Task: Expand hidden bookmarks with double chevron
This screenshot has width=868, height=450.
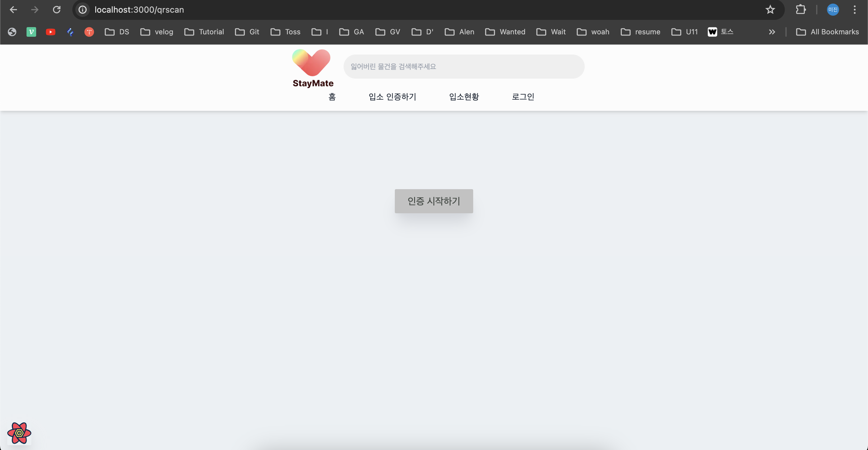Action: point(772,32)
